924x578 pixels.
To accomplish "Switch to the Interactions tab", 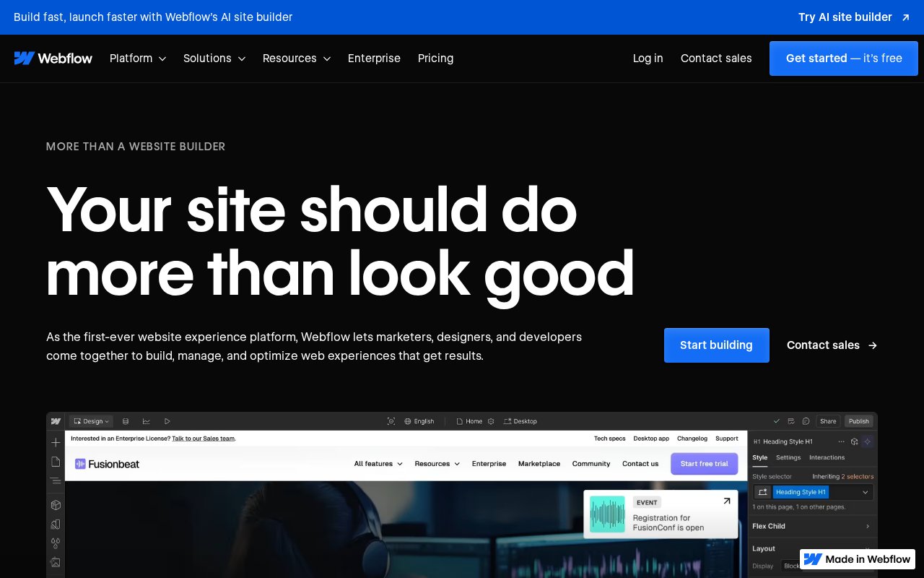I will click(827, 457).
